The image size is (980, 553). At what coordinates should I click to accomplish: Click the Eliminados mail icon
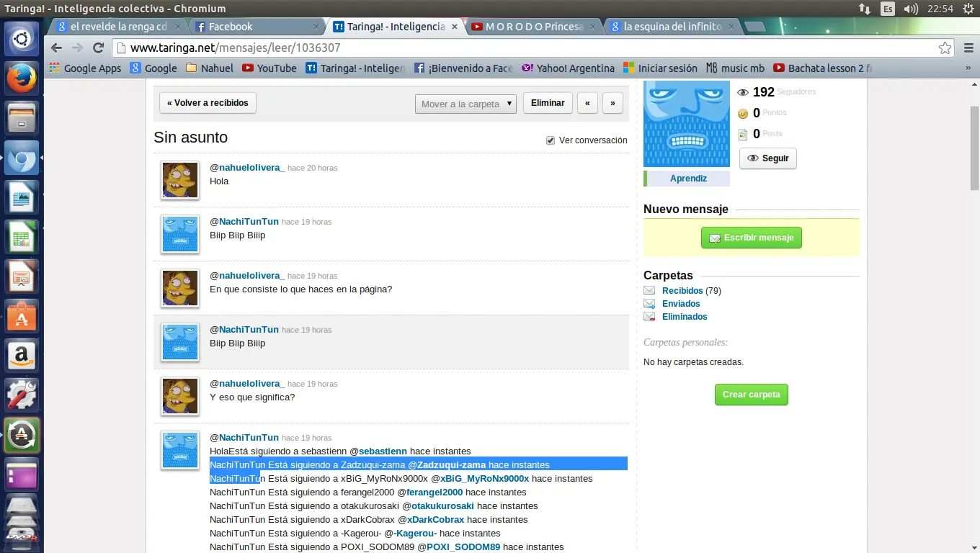(x=649, y=317)
